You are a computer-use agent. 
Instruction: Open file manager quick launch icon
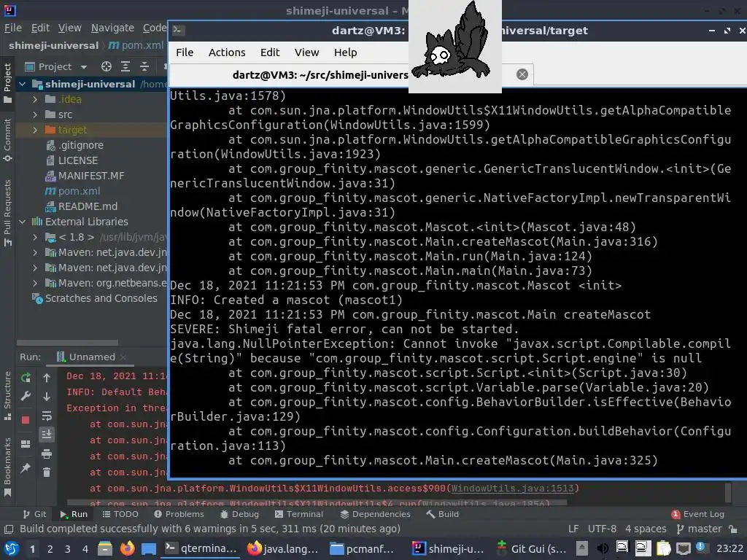[x=105, y=548]
